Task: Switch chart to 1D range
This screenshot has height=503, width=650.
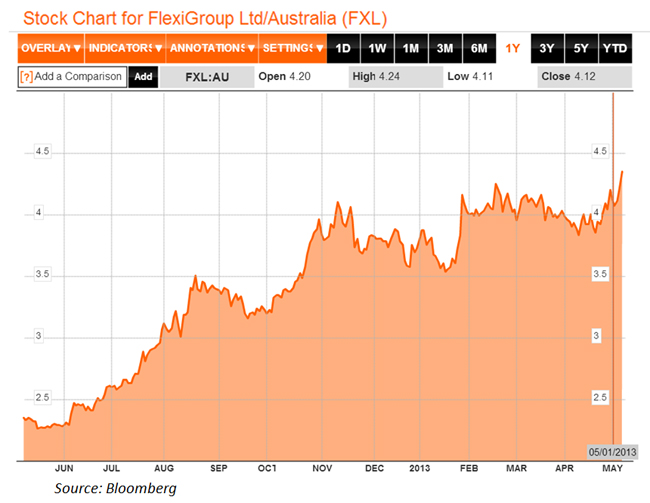Action: pos(343,48)
